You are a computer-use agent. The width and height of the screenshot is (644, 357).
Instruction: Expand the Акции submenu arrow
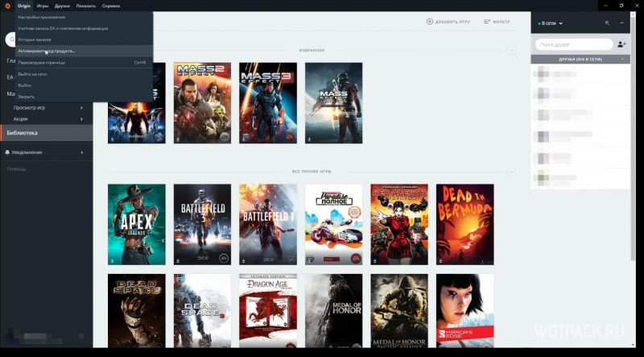82,118
